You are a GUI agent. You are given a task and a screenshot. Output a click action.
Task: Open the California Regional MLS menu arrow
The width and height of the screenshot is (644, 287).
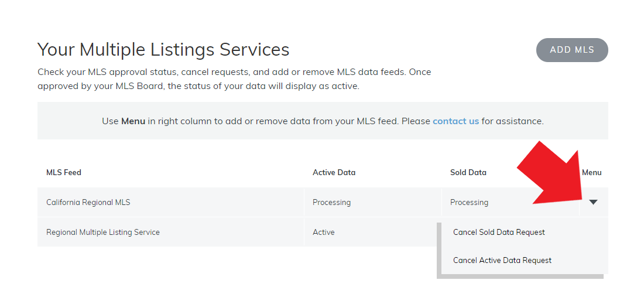pyautogui.click(x=593, y=202)
